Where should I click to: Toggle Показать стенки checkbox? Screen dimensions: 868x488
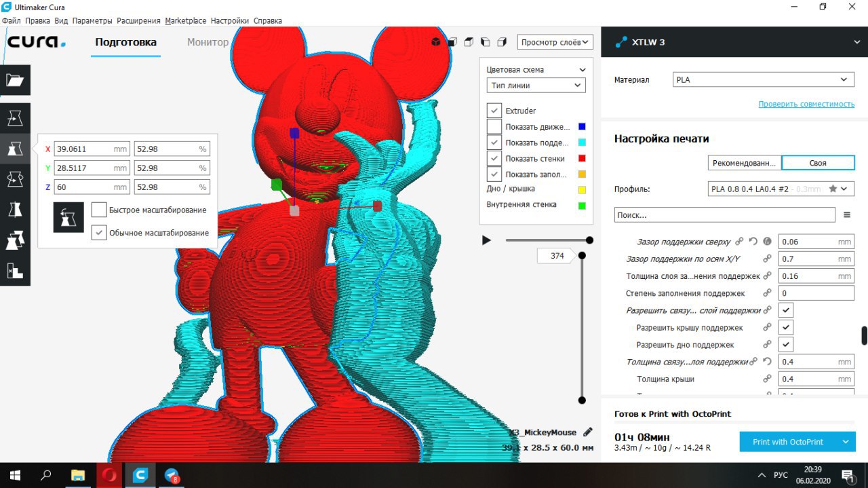494,158
